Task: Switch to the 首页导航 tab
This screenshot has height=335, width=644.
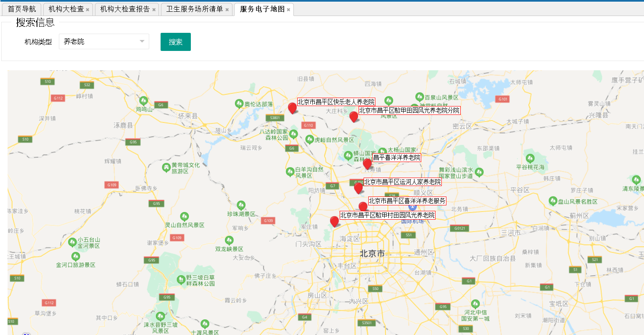Action: (22, 9)
